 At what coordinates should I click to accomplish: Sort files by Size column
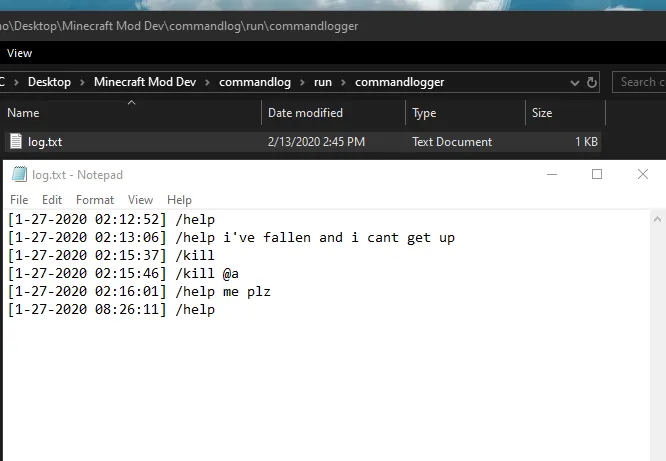pos(565,113)
